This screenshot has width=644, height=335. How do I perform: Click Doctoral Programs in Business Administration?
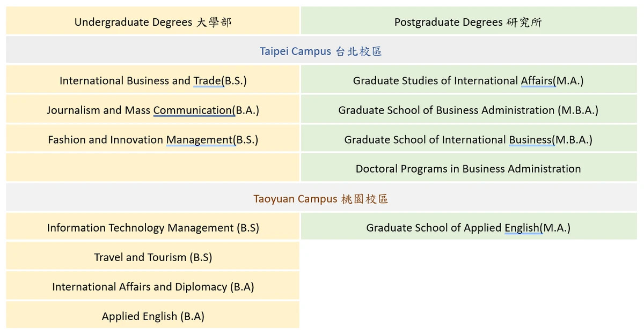pos(468,168)
